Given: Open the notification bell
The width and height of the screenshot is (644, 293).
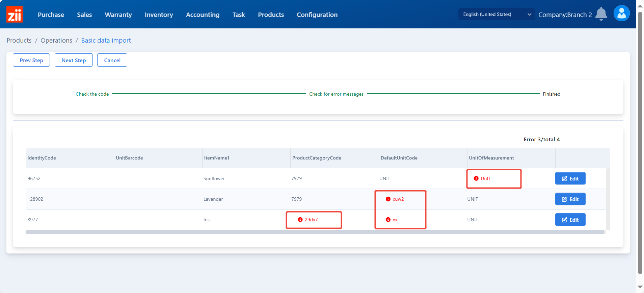Looking at the screenshot, I should click(x=601, y=14).
